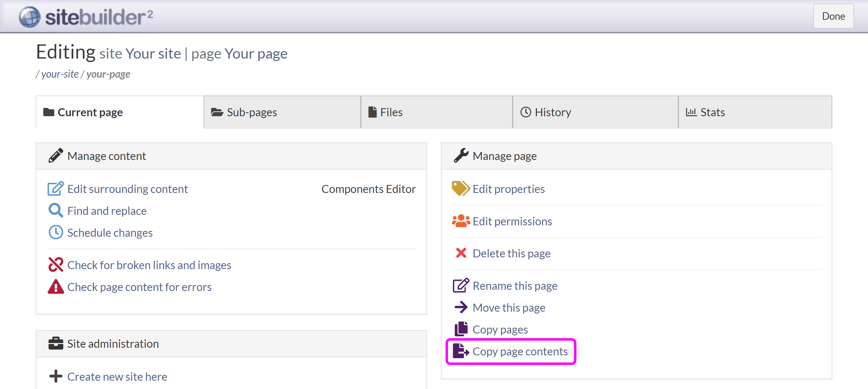Click the Copy pages icon

(x=461, y=329)
